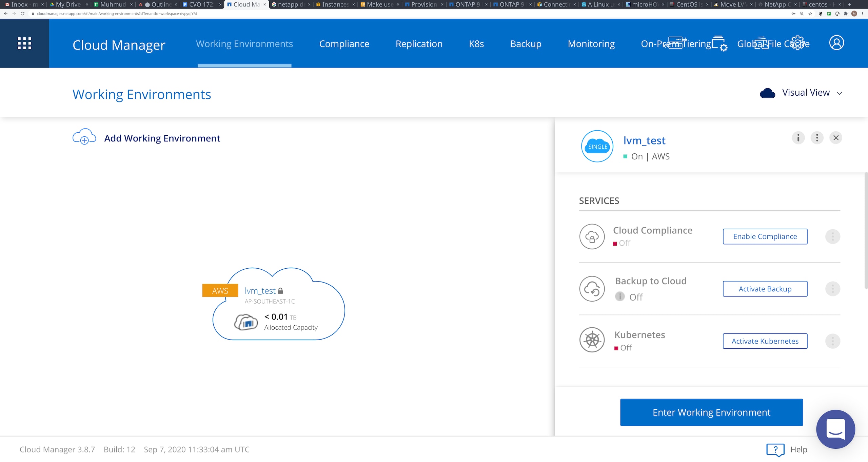The height and width of the screenshot is (462, 868).
Task: Click the Cloud Volumes ONTAP icon in cloud
Action: [246, 322]
